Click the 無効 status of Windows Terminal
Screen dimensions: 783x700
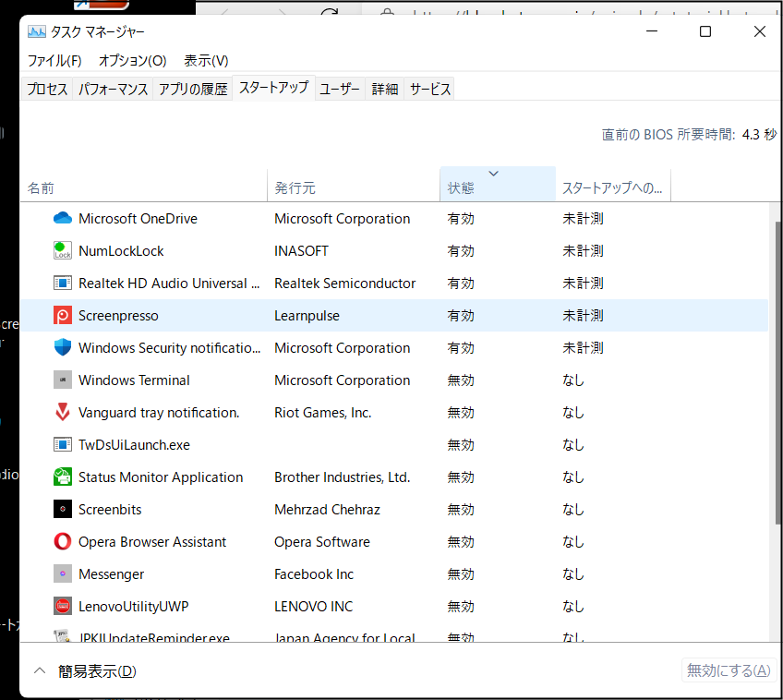point(461,380)
